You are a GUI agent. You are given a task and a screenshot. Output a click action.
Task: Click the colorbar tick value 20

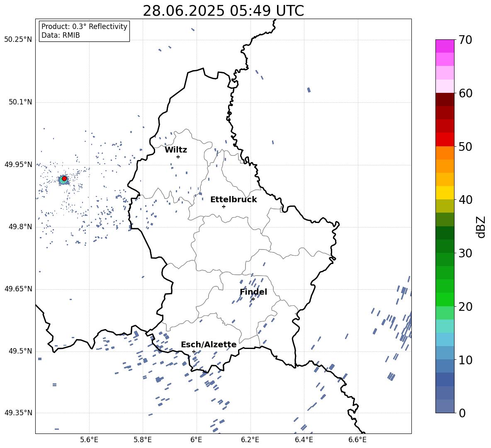point(465,307)
